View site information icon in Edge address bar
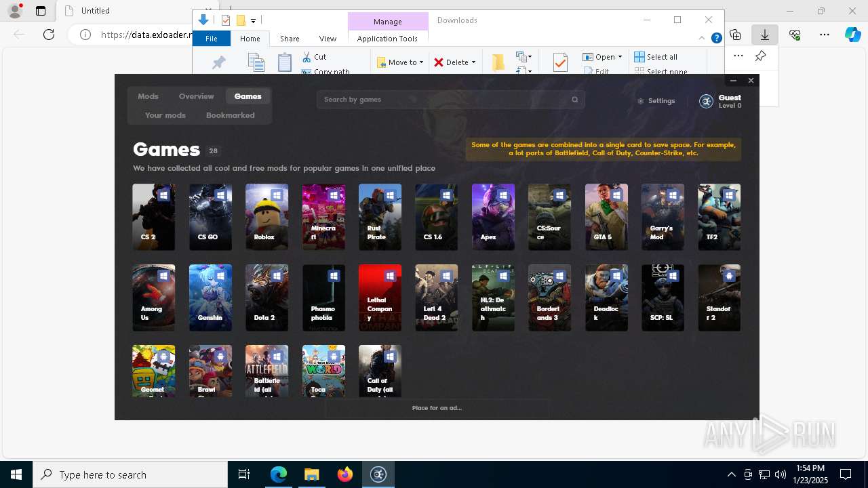Image resolution: width=868 pixels, height=488 pixels. tap(85, 35)
